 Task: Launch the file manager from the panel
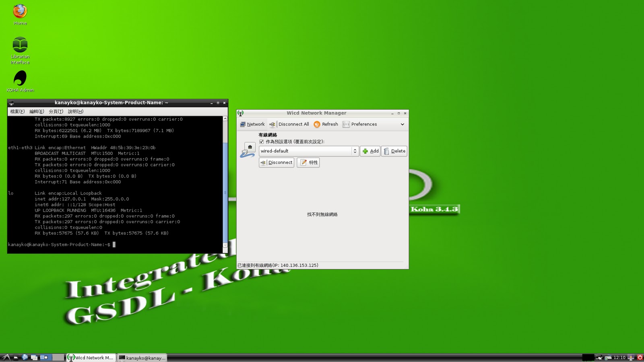point(16,358)
